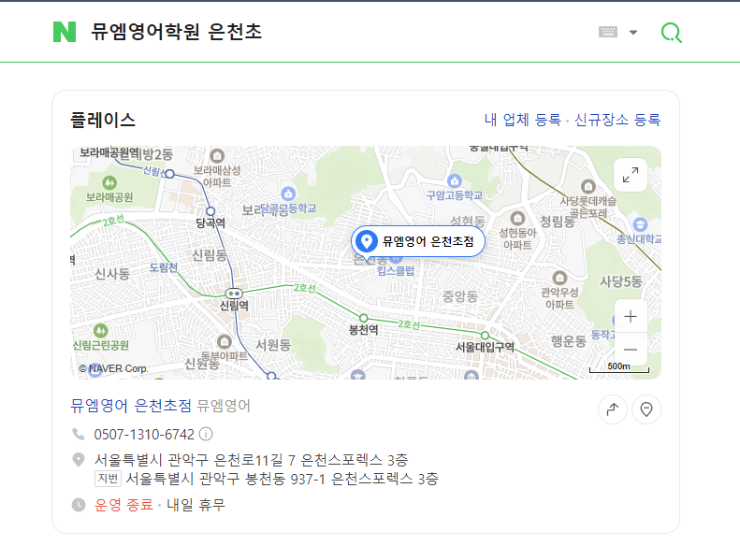The width and height of the screenshot is (740, 560).
Task: Click the 플레이스 section heading
Action: click(103, 120)
